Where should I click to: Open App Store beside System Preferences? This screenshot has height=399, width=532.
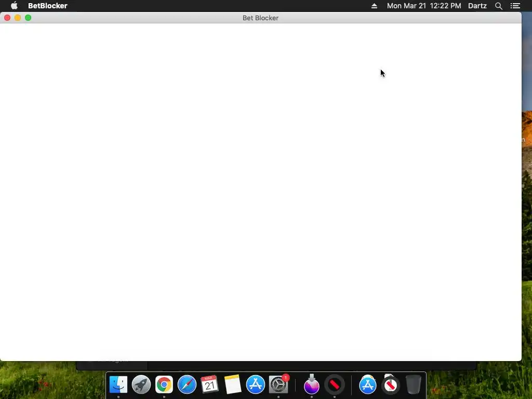click(256, 384)
